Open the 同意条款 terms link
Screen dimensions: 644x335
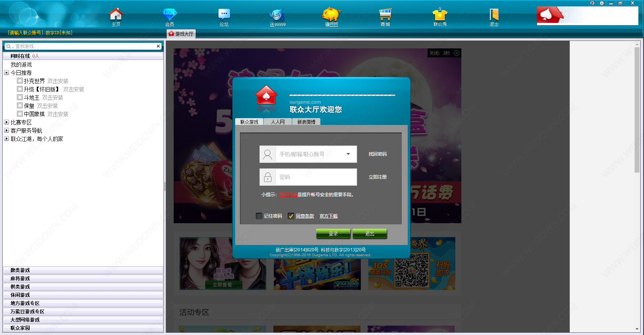coord(305,216)
